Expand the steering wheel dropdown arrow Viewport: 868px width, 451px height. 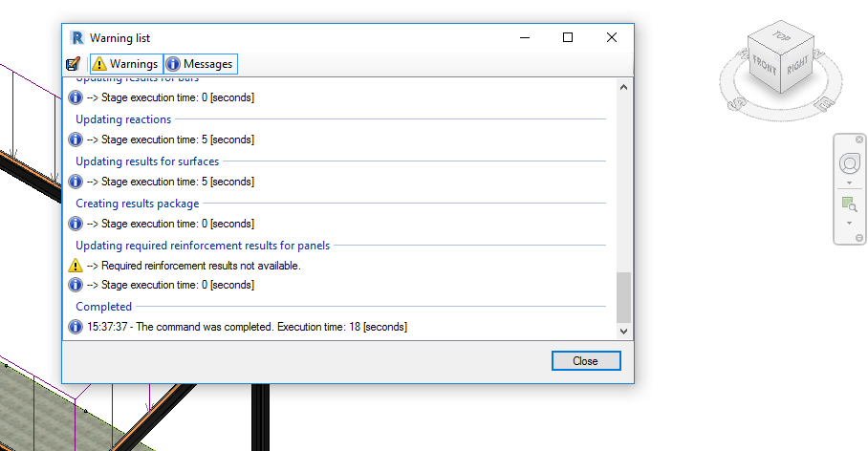click(x=849, y=183)
